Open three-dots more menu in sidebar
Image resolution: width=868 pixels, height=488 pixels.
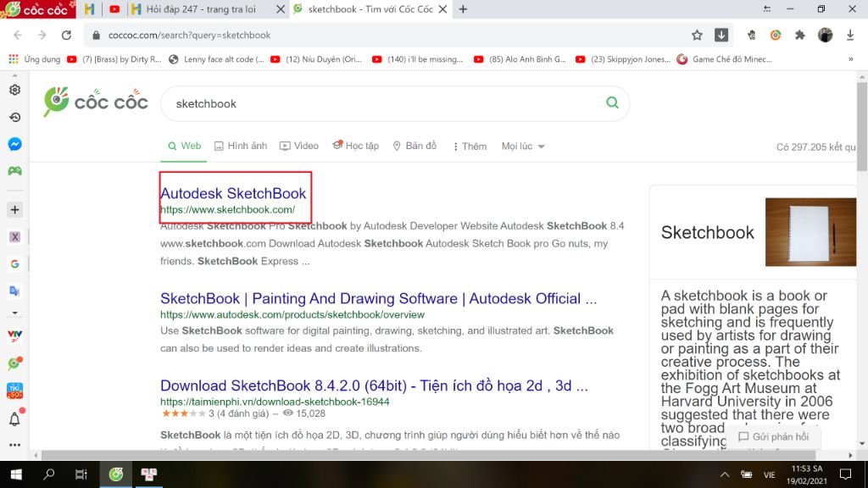[x=15, y=445]
